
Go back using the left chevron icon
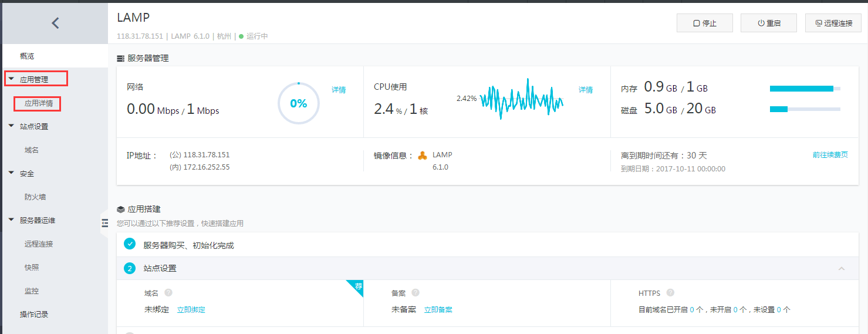pyautogui.click(x=55, y=23)
